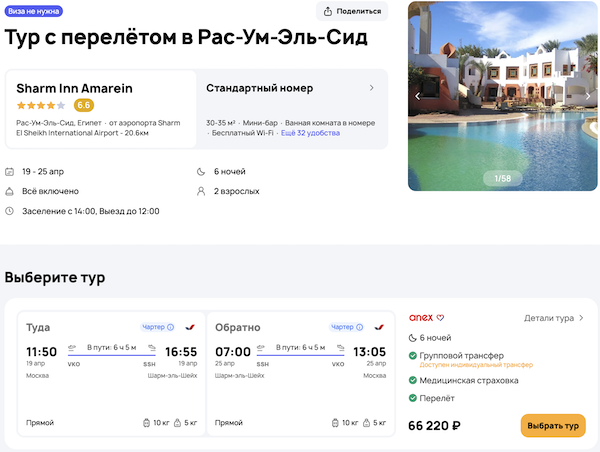Click airline logo on the Обратно flight
The height and width of the screenshot is (452, 600).
pyautogui.click(x=379, y=326)
